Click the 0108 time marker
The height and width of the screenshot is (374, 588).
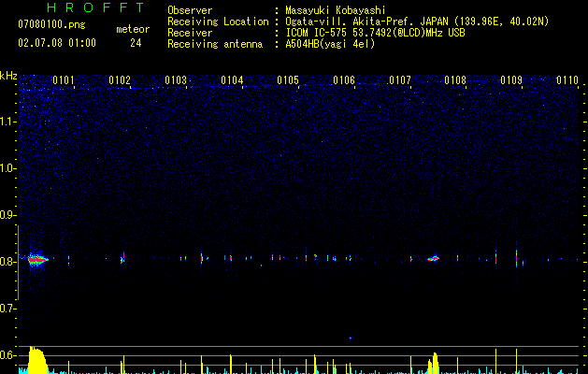click(455, 80)
